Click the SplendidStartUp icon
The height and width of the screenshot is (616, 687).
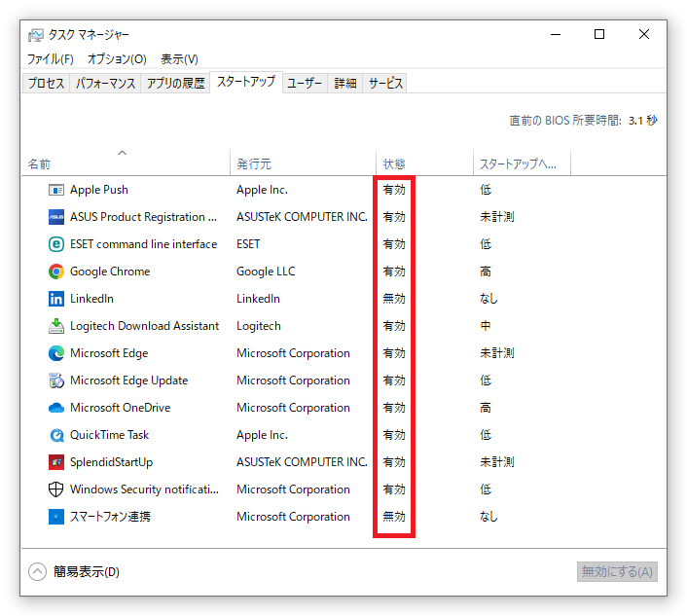tap(56, 462)
